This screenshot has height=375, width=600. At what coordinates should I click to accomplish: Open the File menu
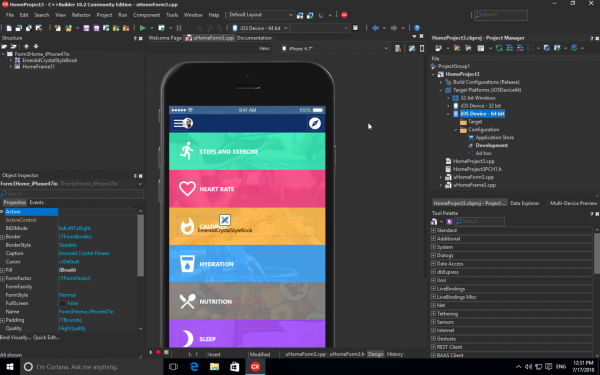10,15
